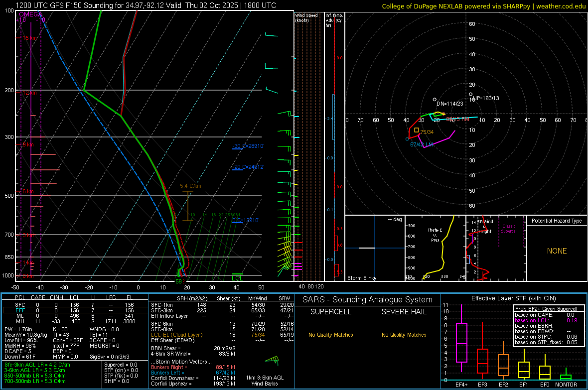The height and width of the screenshot is (390, 588).
Task: Click the green LCL marker
Action: pos(237,278)
